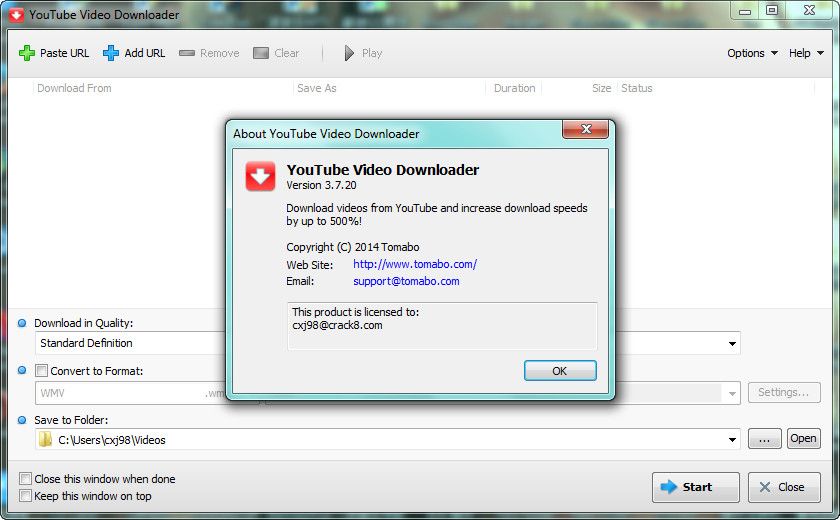Expand the WMV format dropdown arrow

(x=732, y=394)
